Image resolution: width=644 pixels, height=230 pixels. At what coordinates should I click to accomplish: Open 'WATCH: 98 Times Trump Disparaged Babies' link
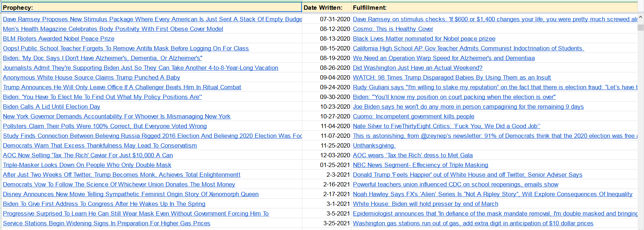452,78
